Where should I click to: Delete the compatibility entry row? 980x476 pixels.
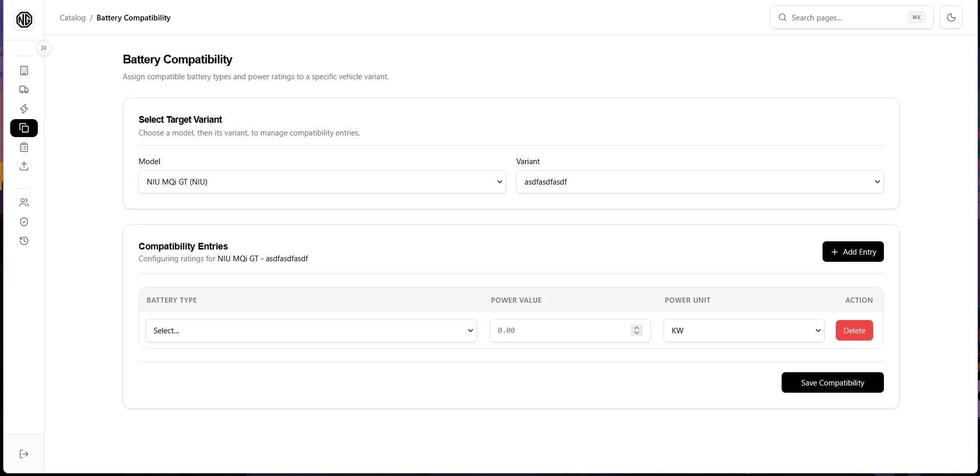coord(854,330)
